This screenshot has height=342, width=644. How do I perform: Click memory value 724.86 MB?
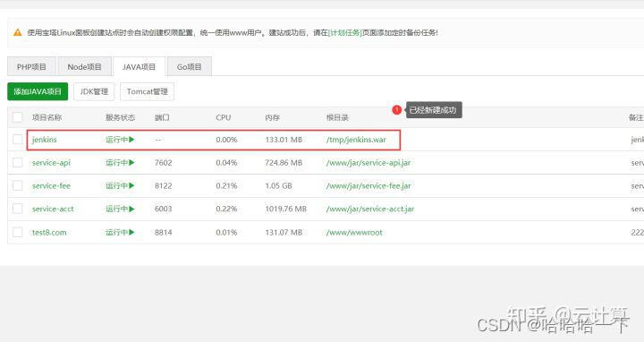pyautogui.click(x=284, y=163)
